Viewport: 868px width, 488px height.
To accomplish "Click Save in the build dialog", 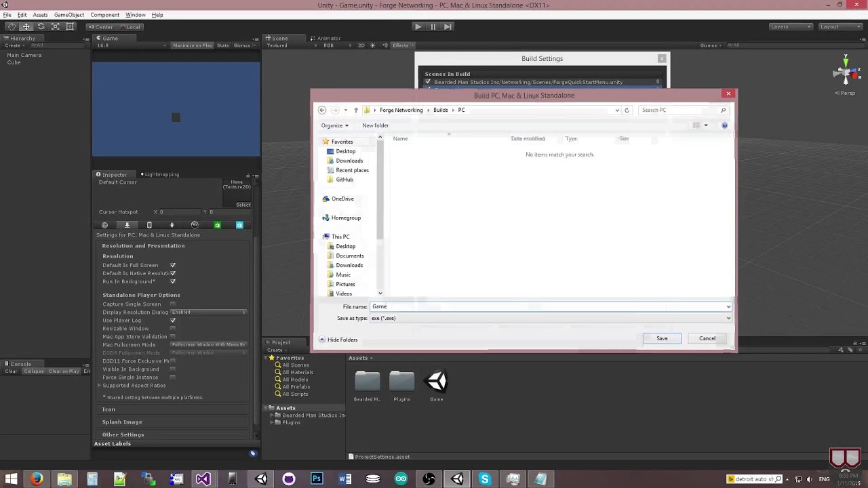I will pyautogui.click(x=662, y=338).
